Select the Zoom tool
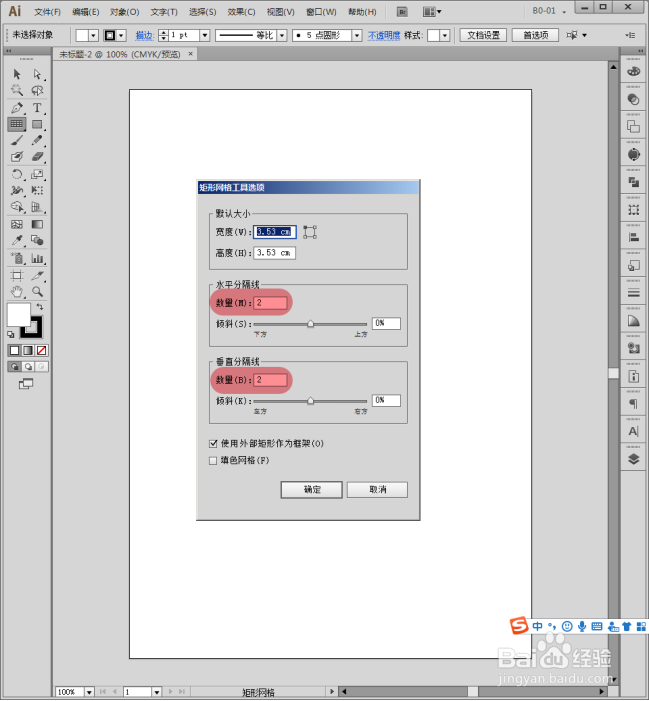The height and width of the screenshot is (701, 649). click(37, 292)
